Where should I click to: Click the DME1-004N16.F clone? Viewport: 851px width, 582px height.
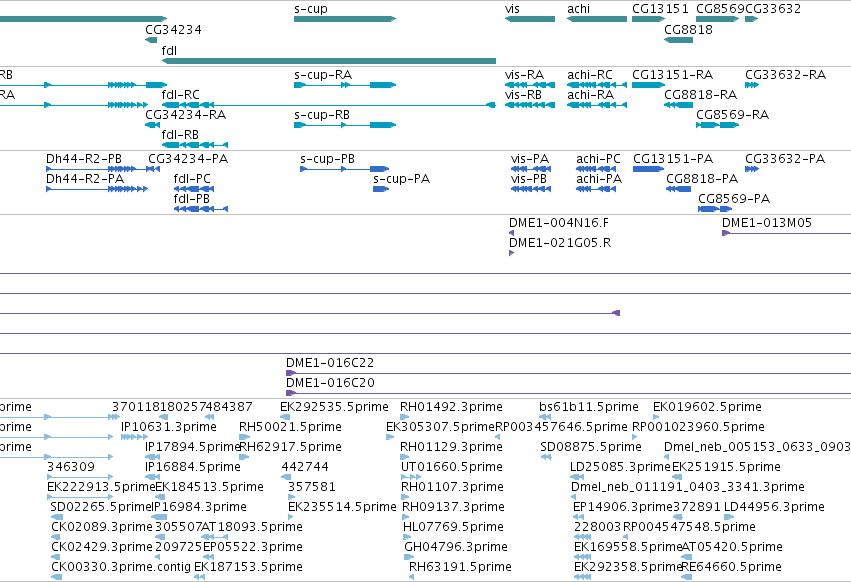(x=511, y=233)
